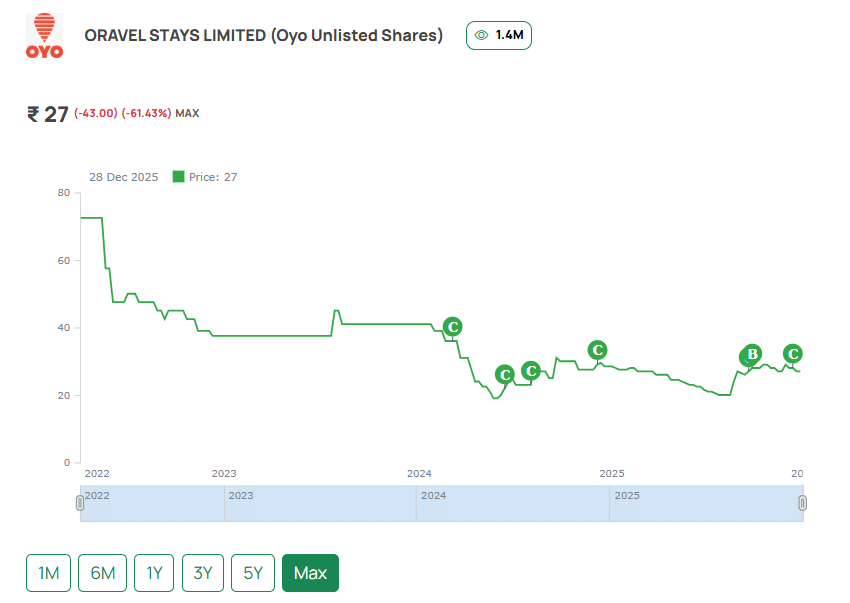Click the ₹ 27 current price text
The width and height of the screenshot is (850, 603).
(48, 114)
